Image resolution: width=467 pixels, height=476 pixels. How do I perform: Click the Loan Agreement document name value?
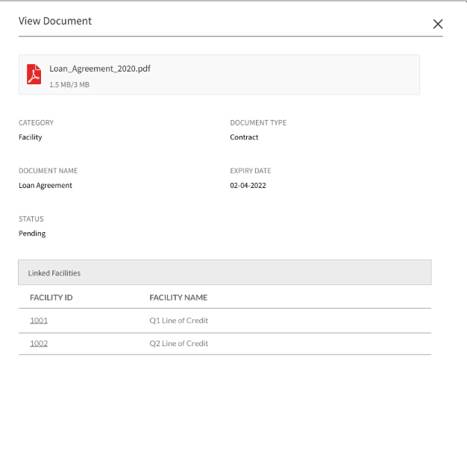pos(46,185)
